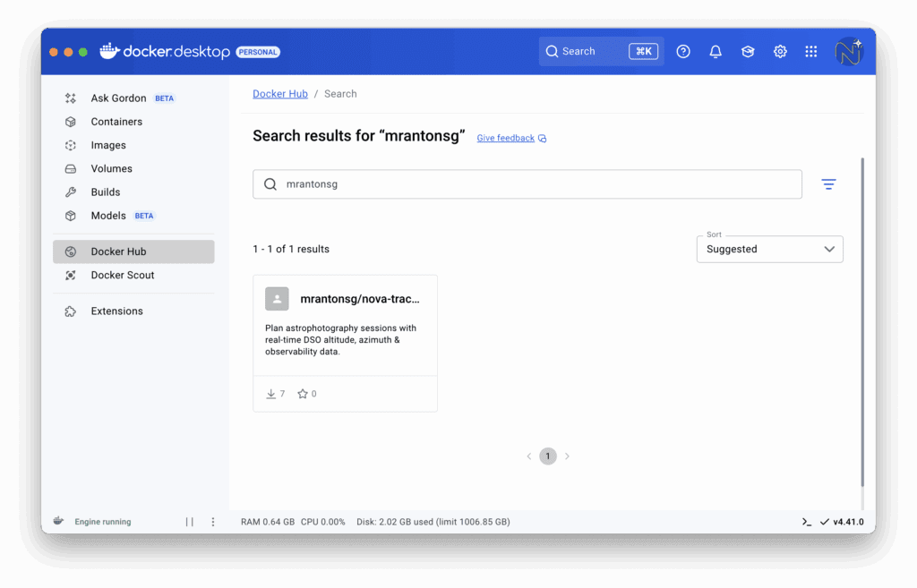Click the Plan astrophotography sessions description text
Viewport: 917px width, 588px height.
341,340
